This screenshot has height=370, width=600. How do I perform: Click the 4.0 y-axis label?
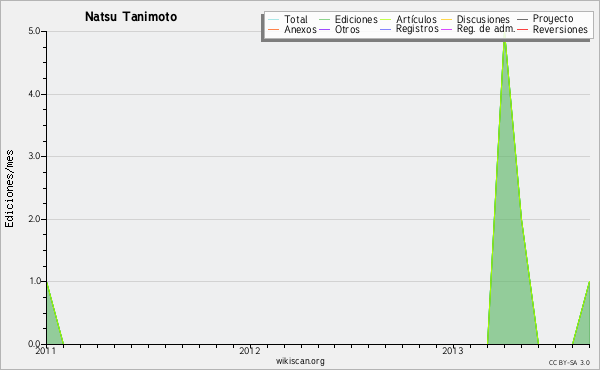pyautogui.click(x=34, y=94)
